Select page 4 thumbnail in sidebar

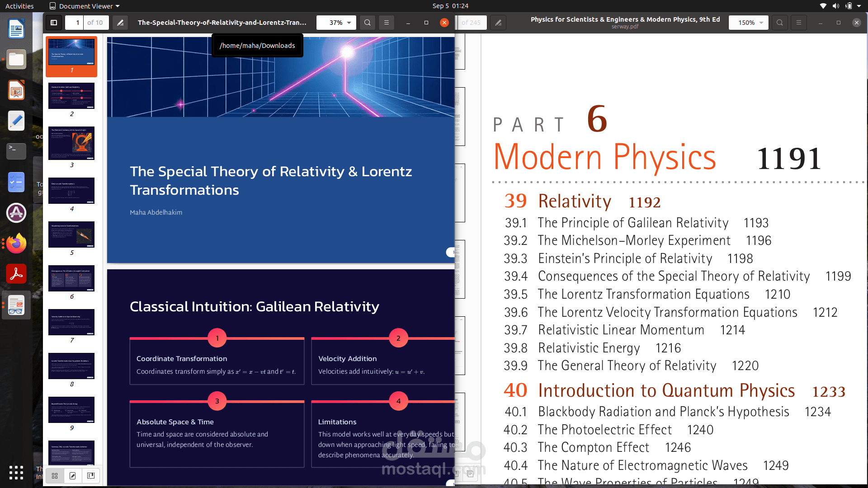click(x=71, y=191)
